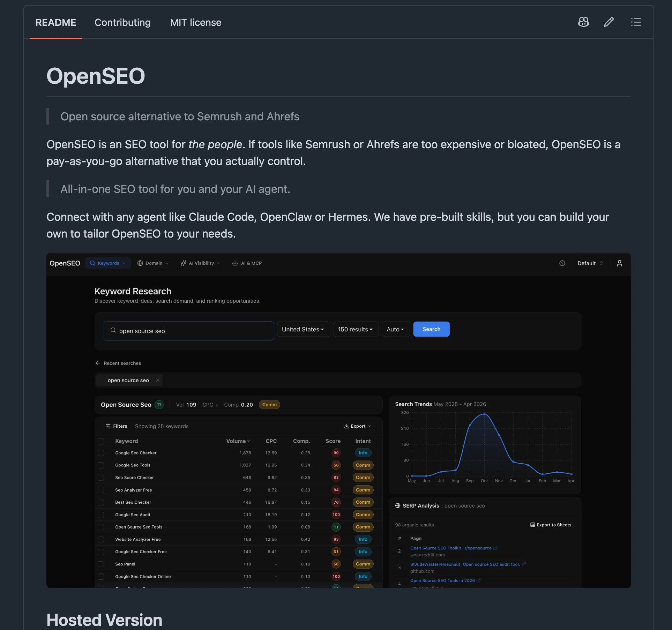Image resolution: width=672 pixels, height=630 pixels.
Task: Click Info intent badge for Website Analyzer Free
Action: pos(363,540)
